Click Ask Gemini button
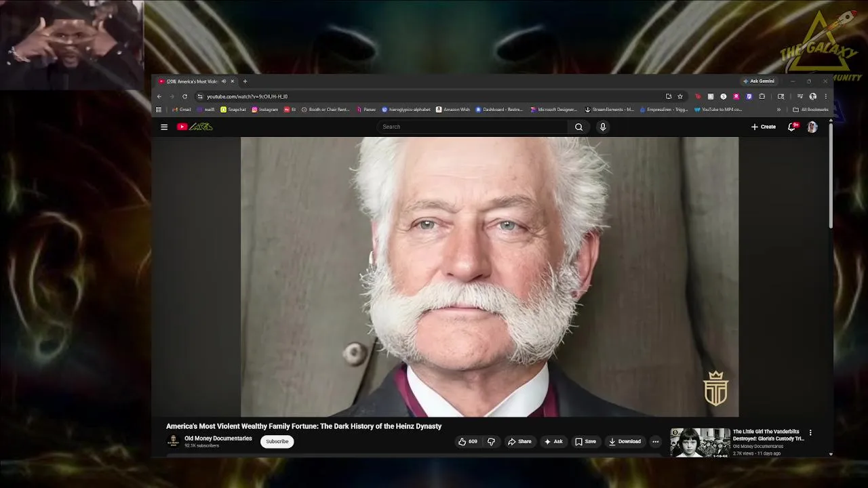 point(758,81)
